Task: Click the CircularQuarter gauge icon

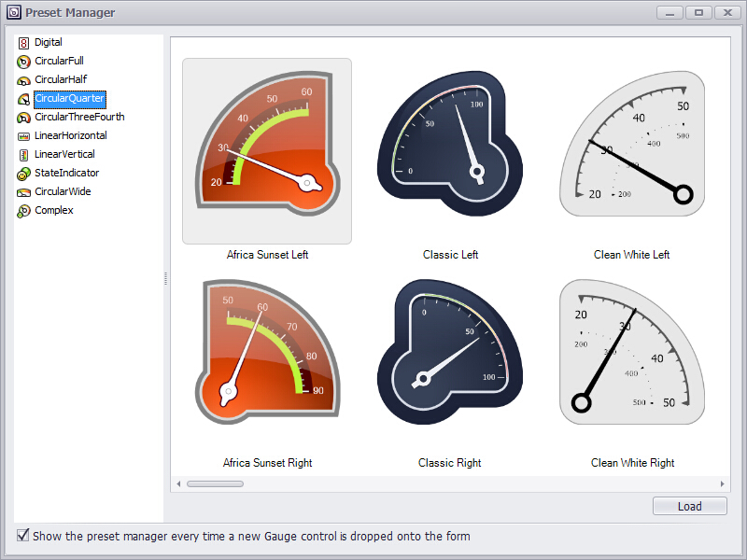Action: tap(23, 99)
